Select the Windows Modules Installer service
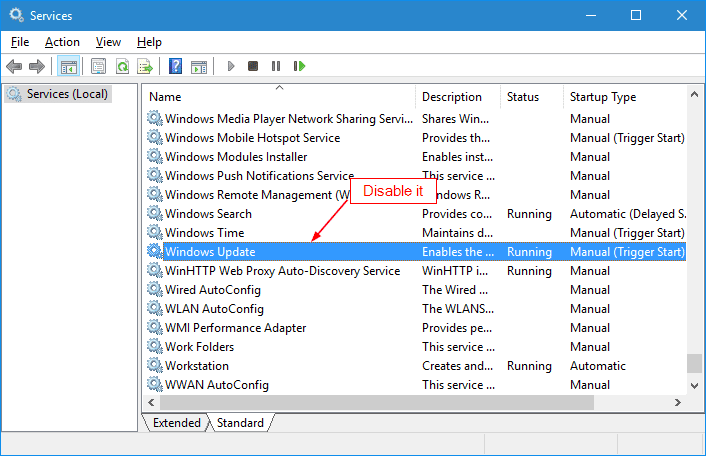This screenshot has width=706, height=456. tap(416, 157)
